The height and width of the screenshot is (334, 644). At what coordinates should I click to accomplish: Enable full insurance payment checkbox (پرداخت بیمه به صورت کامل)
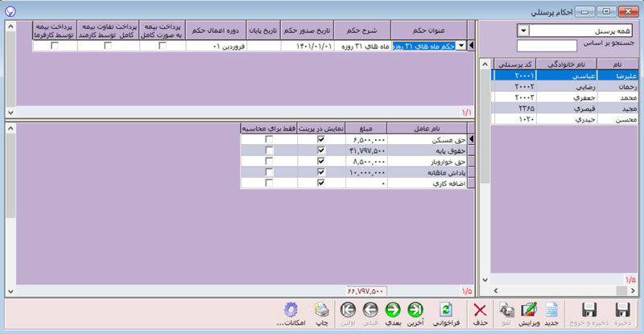163,47
